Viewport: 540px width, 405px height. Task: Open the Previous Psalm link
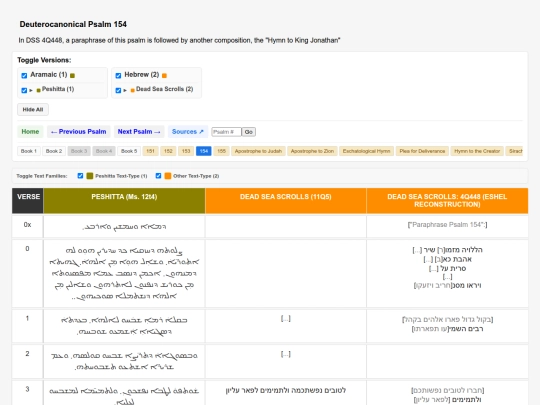79,132
